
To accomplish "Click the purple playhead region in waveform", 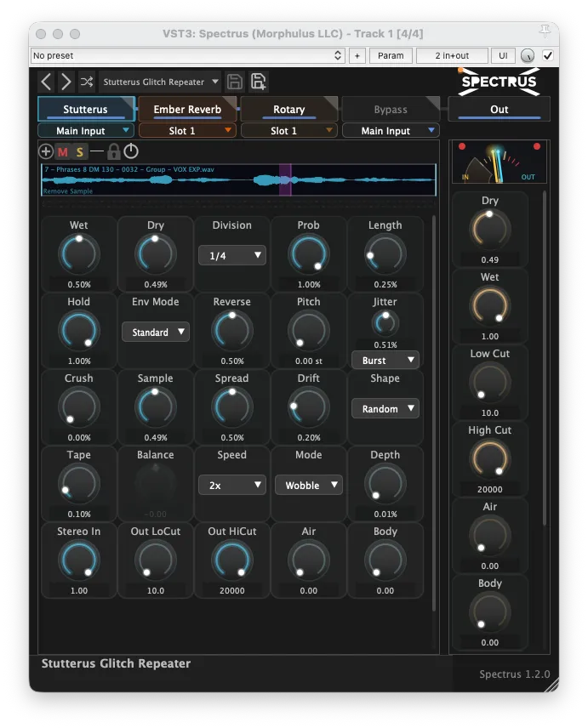I will [285, 179].
